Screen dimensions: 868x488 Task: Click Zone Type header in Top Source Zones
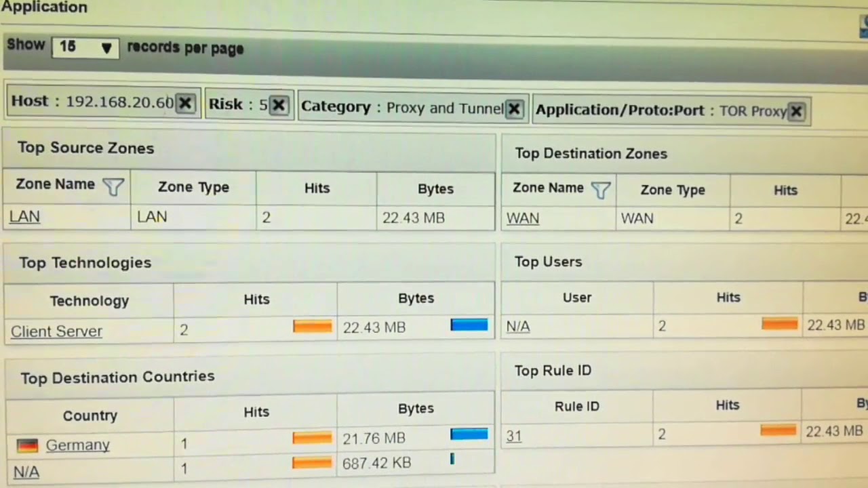(193, 187)
